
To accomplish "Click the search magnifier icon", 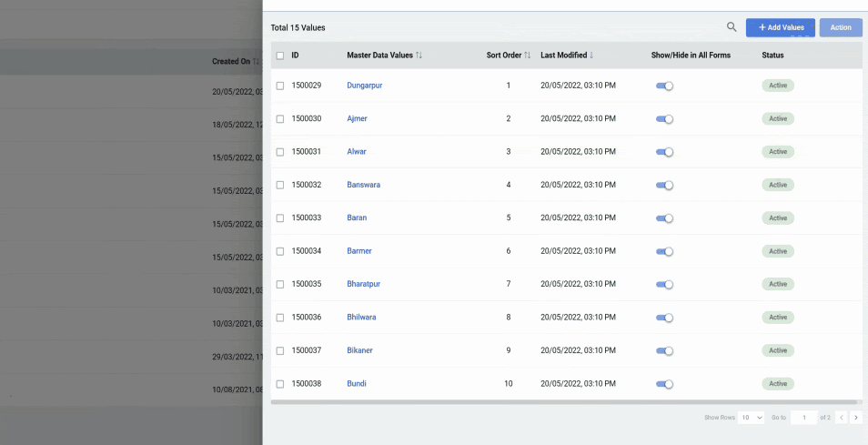I will [x=732, y=27].
